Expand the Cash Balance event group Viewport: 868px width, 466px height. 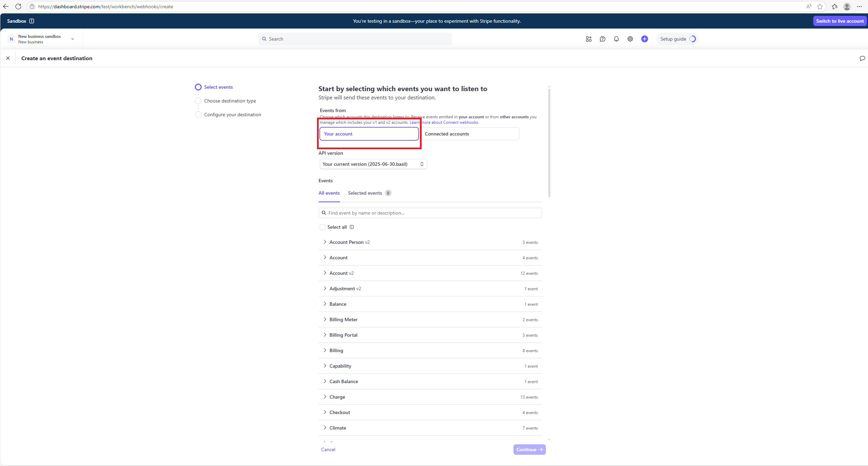point(430,381)
